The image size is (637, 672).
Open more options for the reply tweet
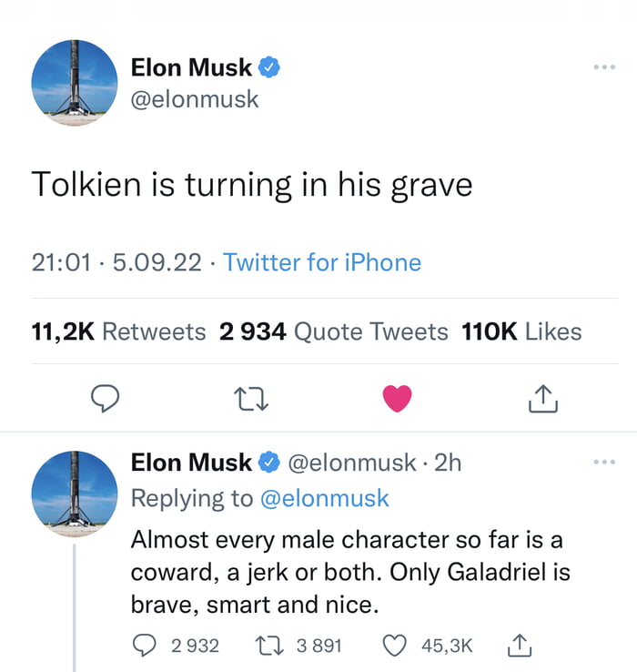click(x=603, y=463)
